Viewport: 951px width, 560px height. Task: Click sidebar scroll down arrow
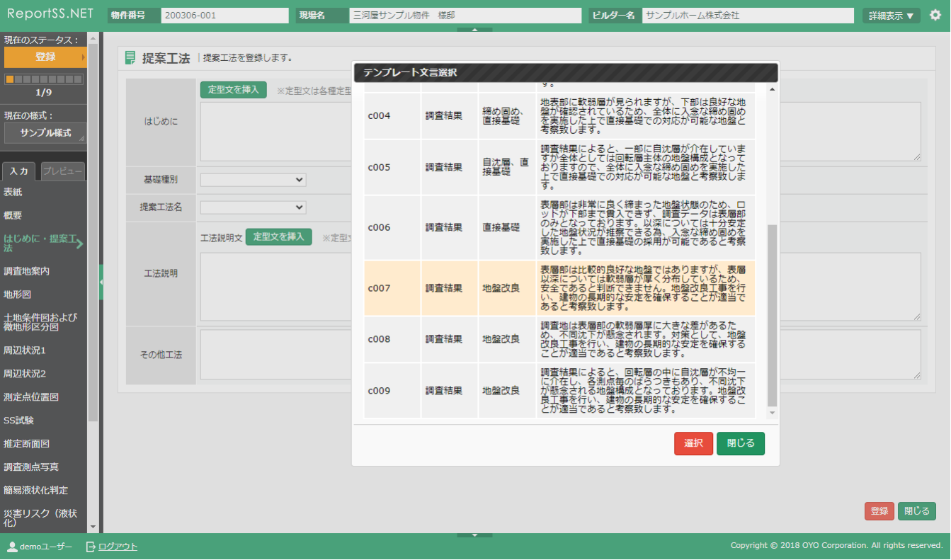93,527
